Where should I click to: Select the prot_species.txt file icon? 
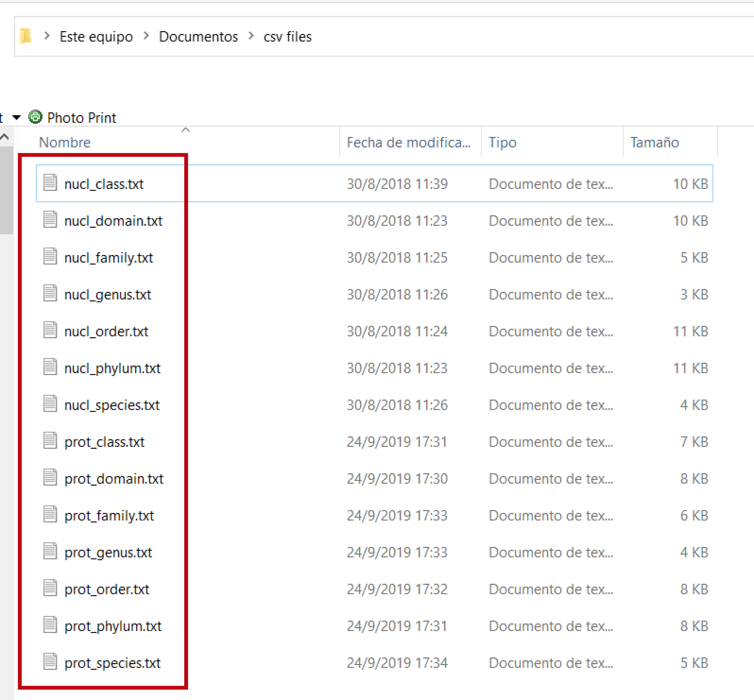click(x=50, y=661)
